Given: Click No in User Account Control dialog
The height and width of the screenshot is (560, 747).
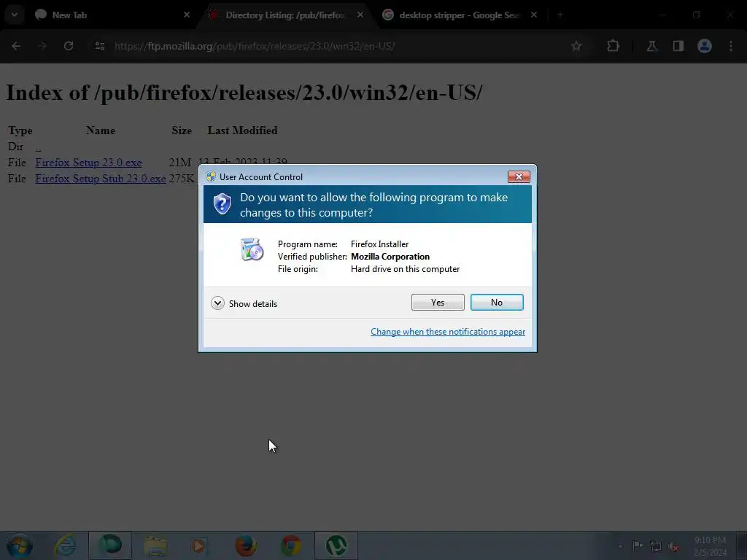Looking at the screenshot, I should [496, 303].
